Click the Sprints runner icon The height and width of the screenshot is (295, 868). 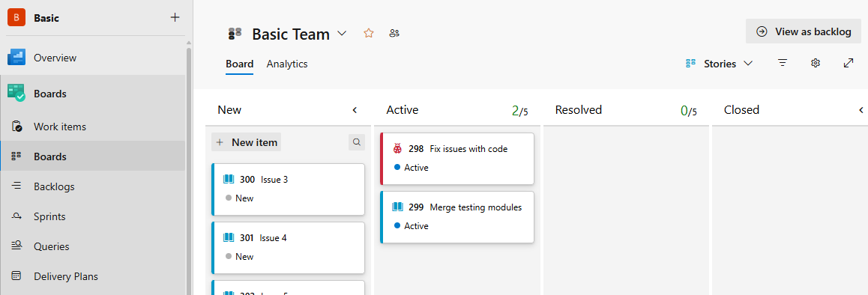pyautogui.click(x=16, y=216)
